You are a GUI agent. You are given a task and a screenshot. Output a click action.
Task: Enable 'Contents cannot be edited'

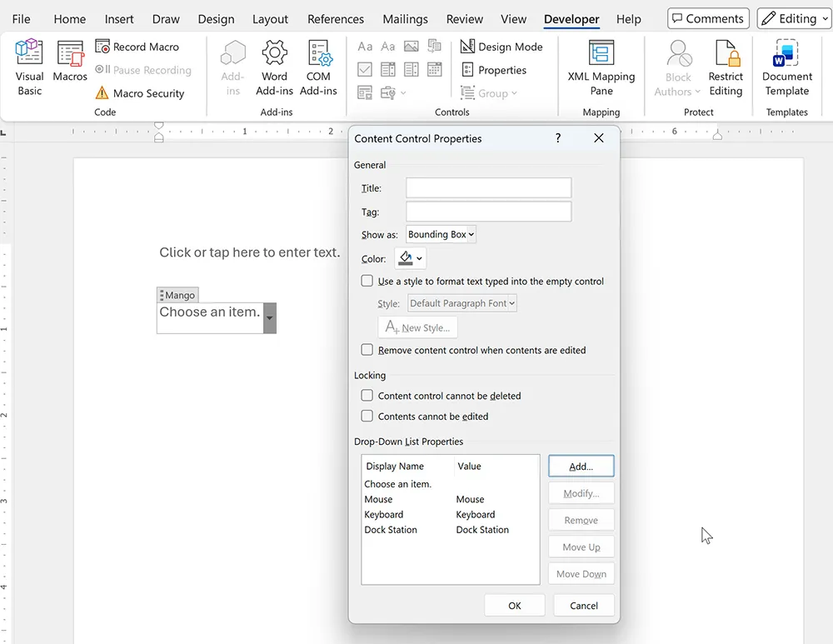coord(367,416)
